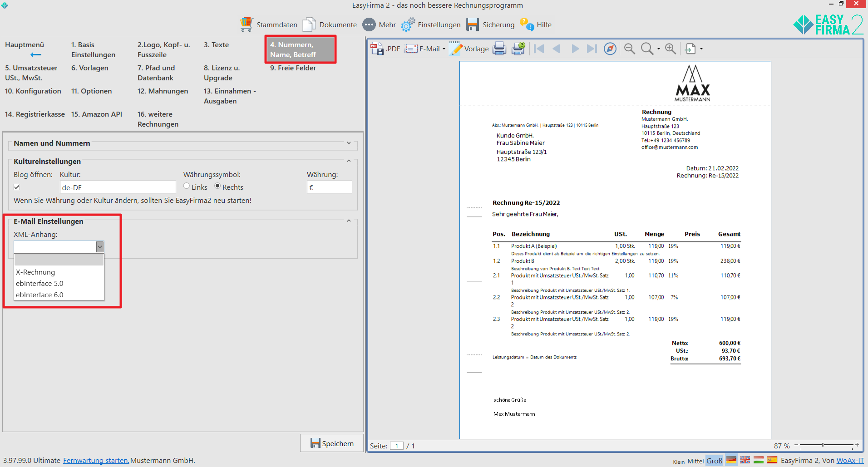Image resolution: width=868 pixels, height=467 pixels.
Task: Go back to Hauptmenü with the arrow
Action: 36,55
